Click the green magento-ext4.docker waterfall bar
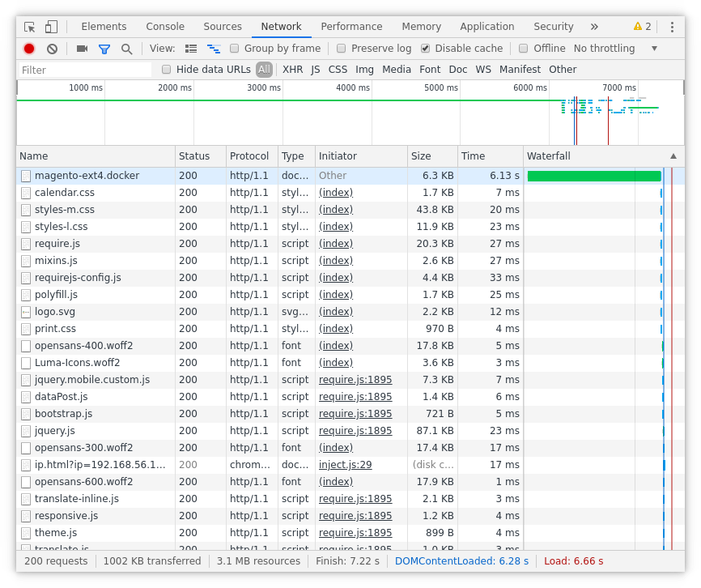 pos(593,175)
